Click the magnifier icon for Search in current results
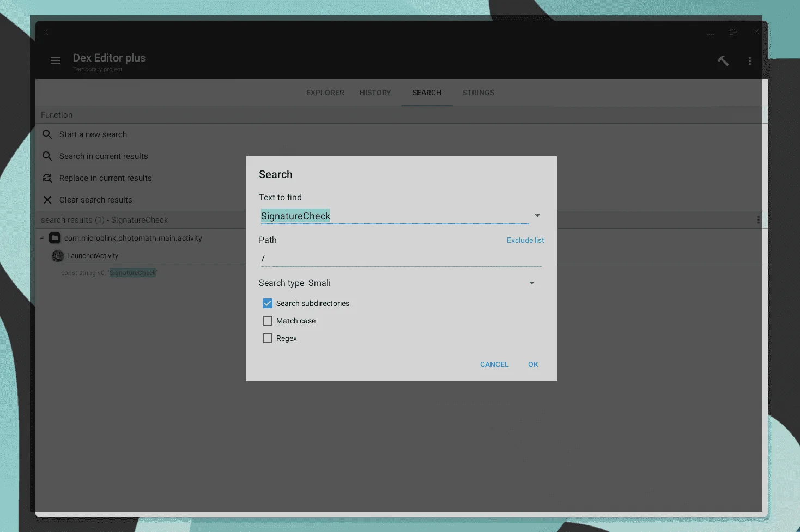This screenshot has height=532, width=800. point(47,156)
